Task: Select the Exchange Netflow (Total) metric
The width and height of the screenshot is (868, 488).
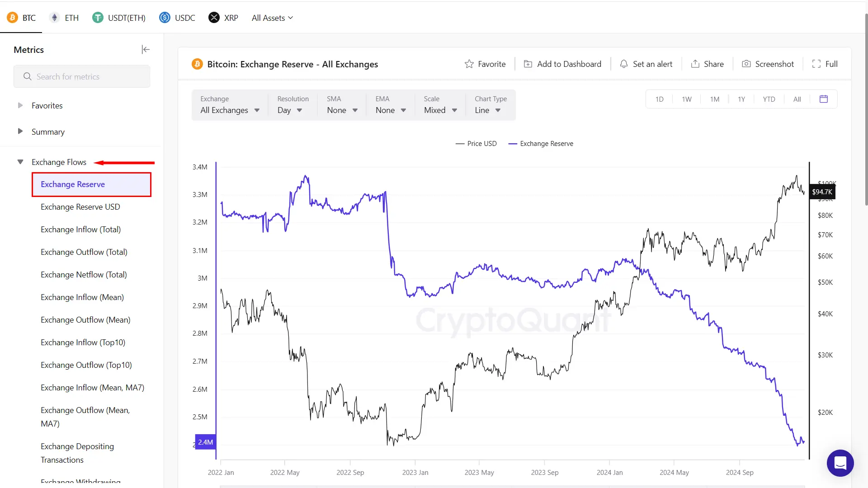Action: click(84, 275)
